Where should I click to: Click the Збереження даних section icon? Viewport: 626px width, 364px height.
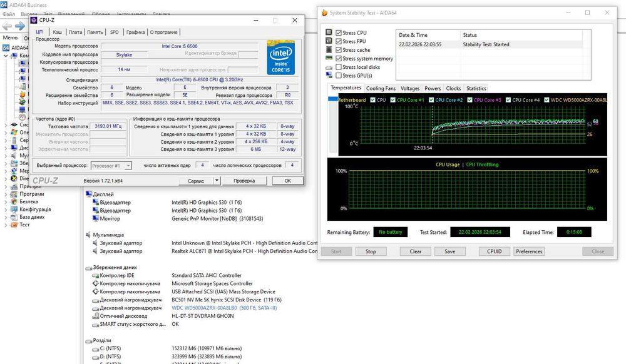point(89,268)
